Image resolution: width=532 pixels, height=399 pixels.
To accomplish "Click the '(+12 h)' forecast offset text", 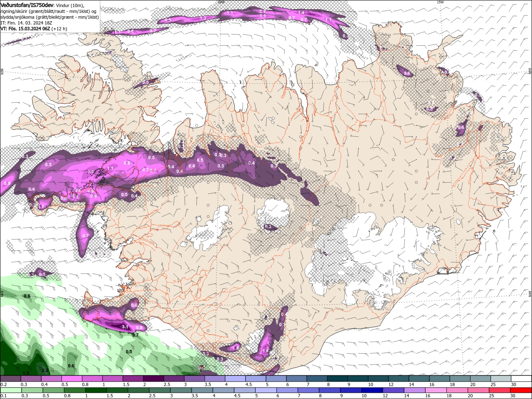I will coord(59,29).
